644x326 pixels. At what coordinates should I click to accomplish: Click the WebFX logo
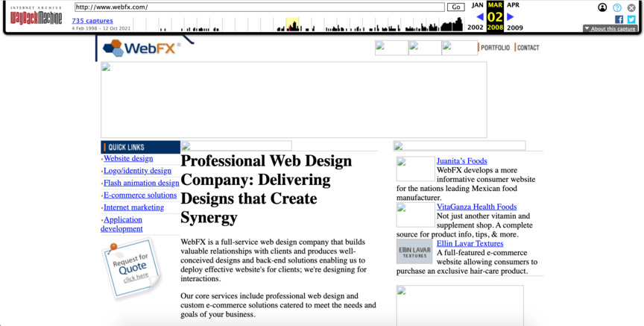pos(142,48)
